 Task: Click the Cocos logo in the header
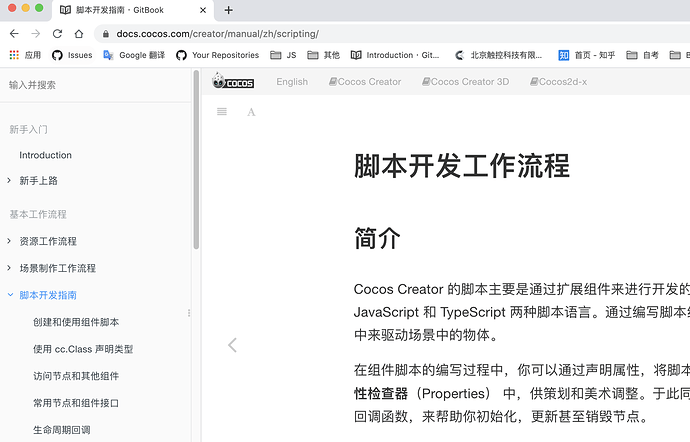(233, 81)
